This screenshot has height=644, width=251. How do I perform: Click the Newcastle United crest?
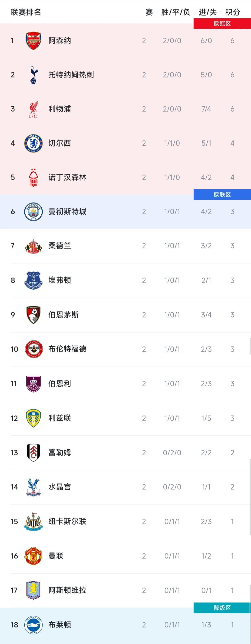point(33,521)
